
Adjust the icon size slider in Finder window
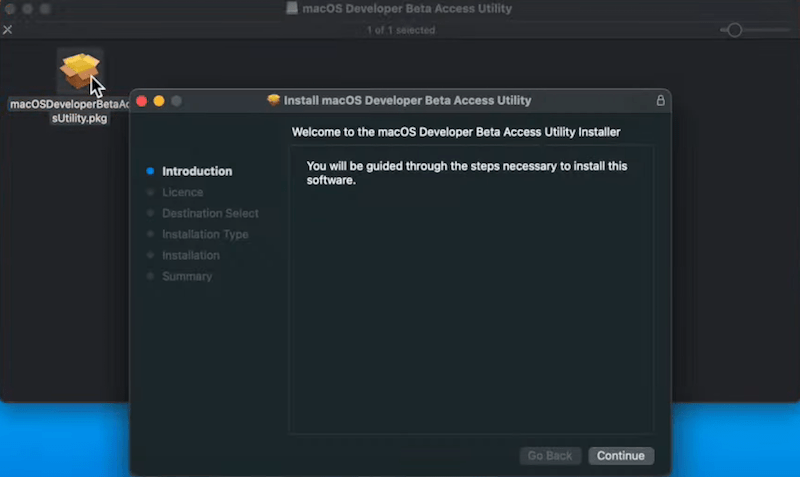[x=735, y=30]
